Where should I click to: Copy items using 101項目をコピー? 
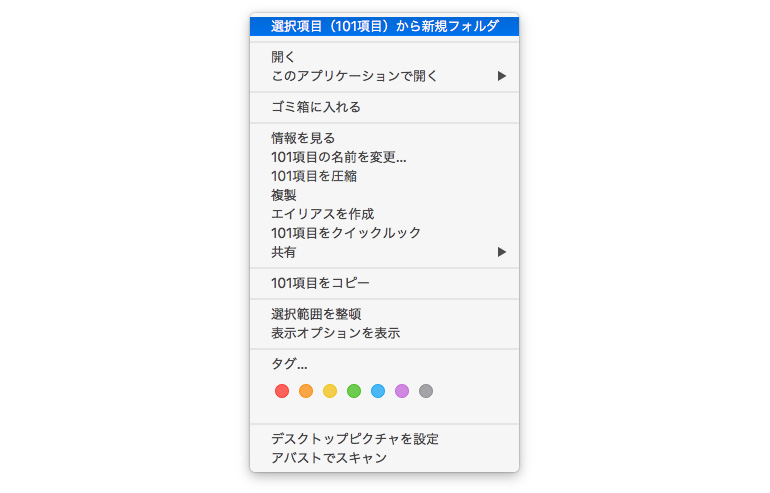[x=320, y=283]
